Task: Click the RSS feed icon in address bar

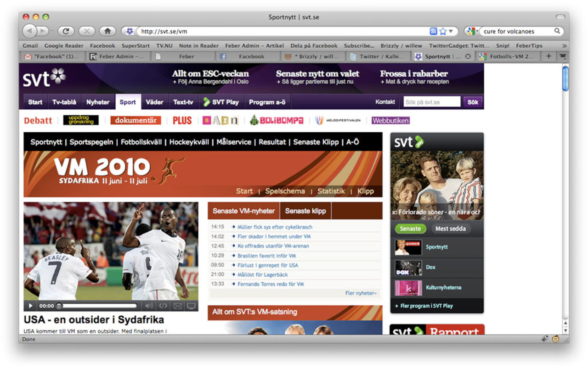Action: click(x=433, y=31)
